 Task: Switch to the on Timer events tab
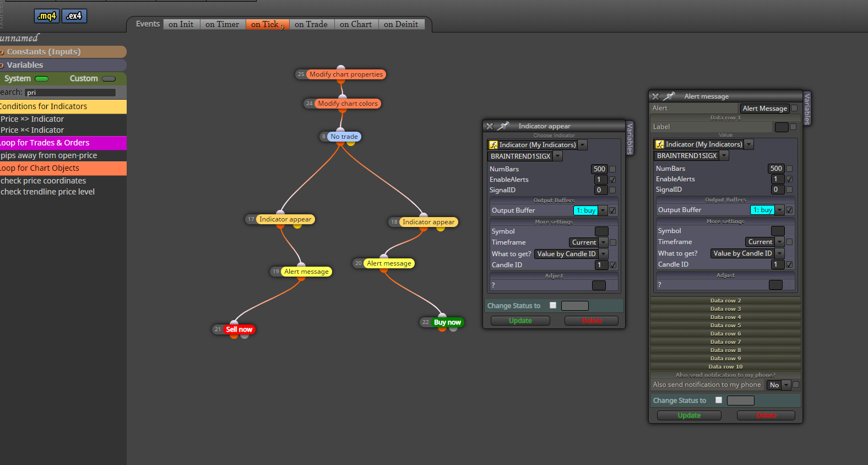pyautogui.click(x=223, y=24)
